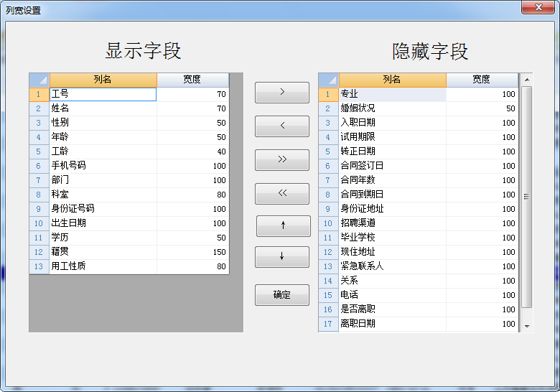
Task: Select 紧急联系人 in hidden fields
Action: (x=392, y=266)
